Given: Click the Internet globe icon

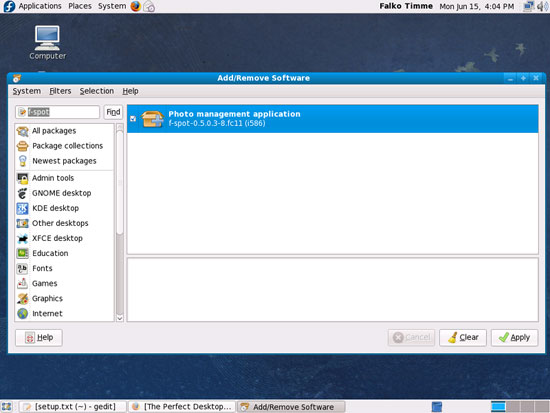Looking at the screenshot, I should (23, 314).
